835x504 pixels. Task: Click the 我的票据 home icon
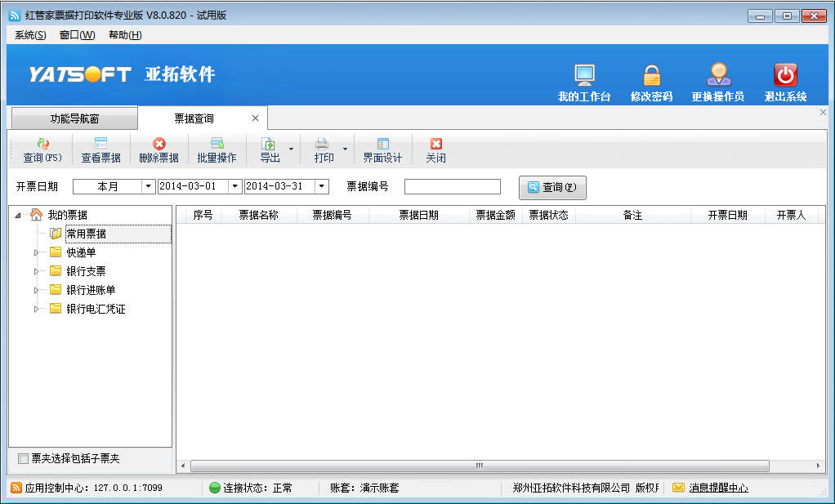36,215
